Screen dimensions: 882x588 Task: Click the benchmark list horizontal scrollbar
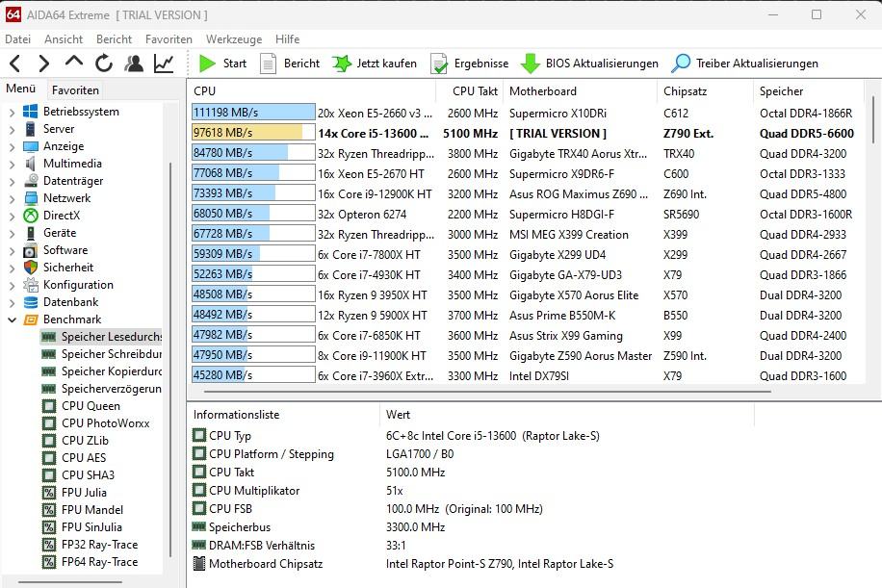click(x=487, y=391)
